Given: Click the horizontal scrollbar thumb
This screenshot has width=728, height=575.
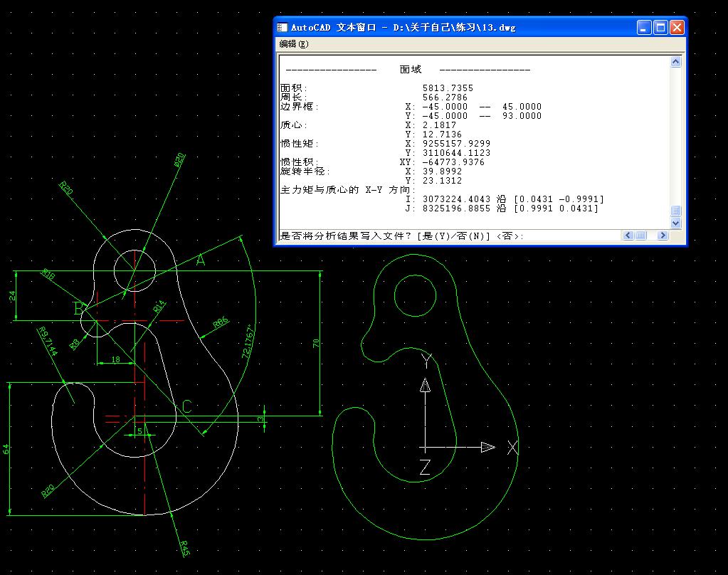Looking at the screenshot, I should [x=640, y=236].
